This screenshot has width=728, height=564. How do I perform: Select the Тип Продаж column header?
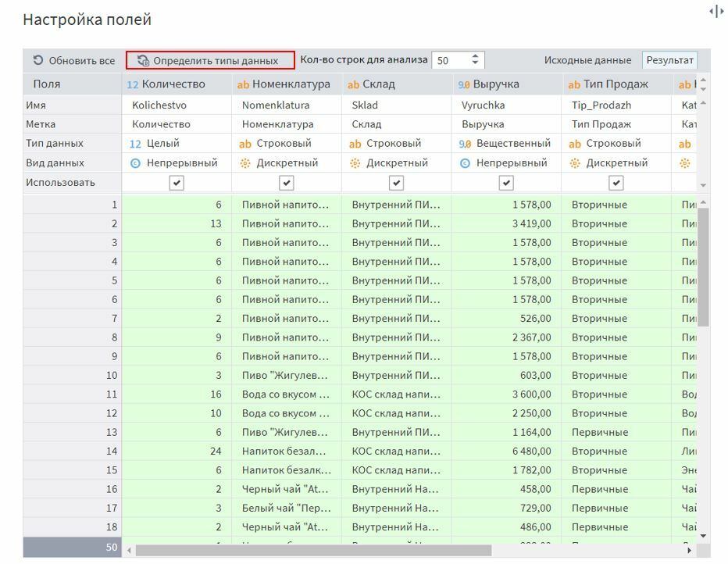tap(616, 84)
